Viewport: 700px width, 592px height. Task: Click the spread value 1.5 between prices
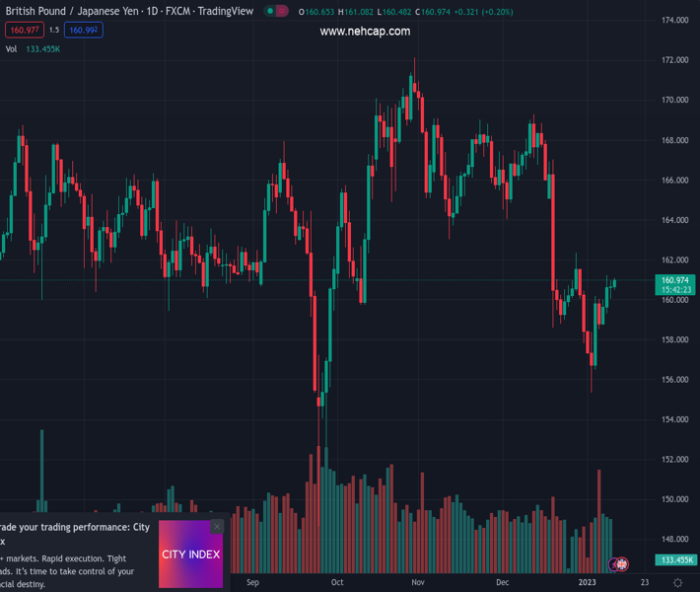(54, 31)
